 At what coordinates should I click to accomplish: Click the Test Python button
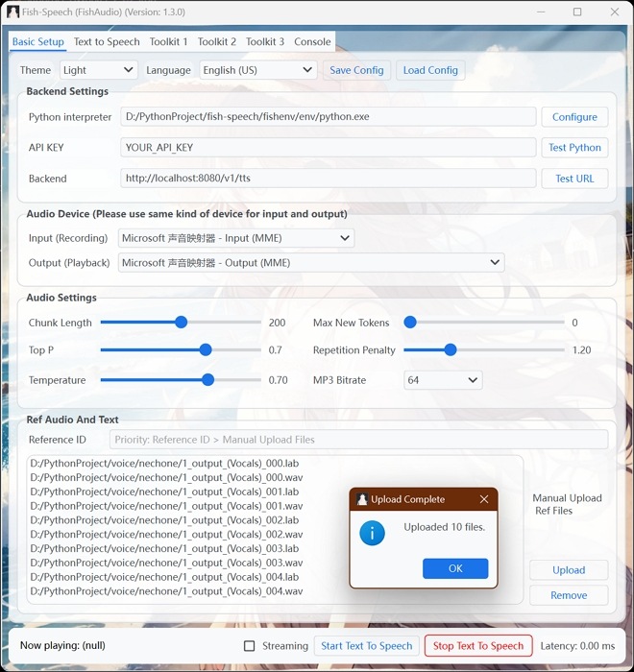pos(574,148)
